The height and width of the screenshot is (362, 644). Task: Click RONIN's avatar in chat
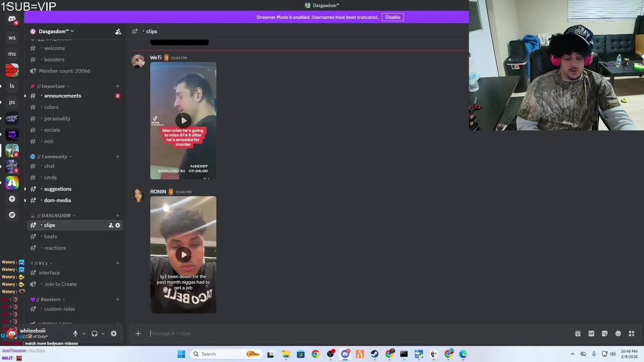click(x=138, y=195)
